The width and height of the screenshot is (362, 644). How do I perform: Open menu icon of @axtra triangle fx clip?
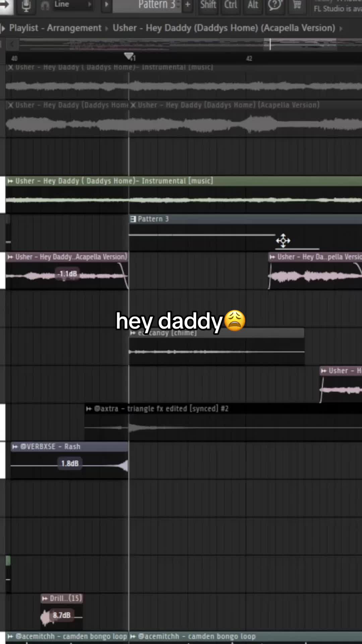tap(89, 409)
